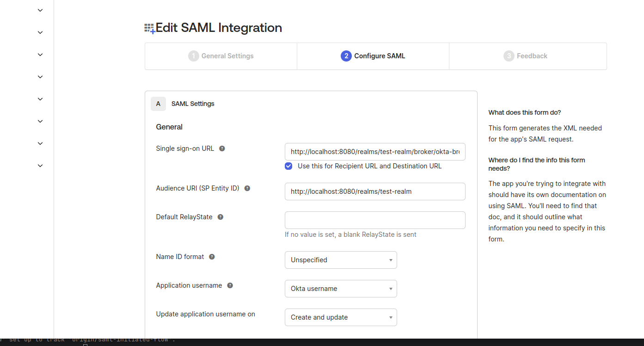Expand the bottom-most sidebar section

(40, 165)
